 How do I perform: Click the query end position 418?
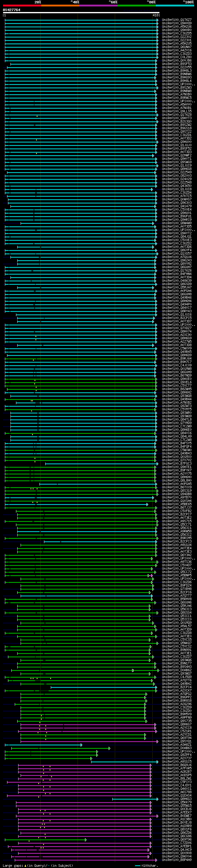pyautogui.click(x=155, y=15)
